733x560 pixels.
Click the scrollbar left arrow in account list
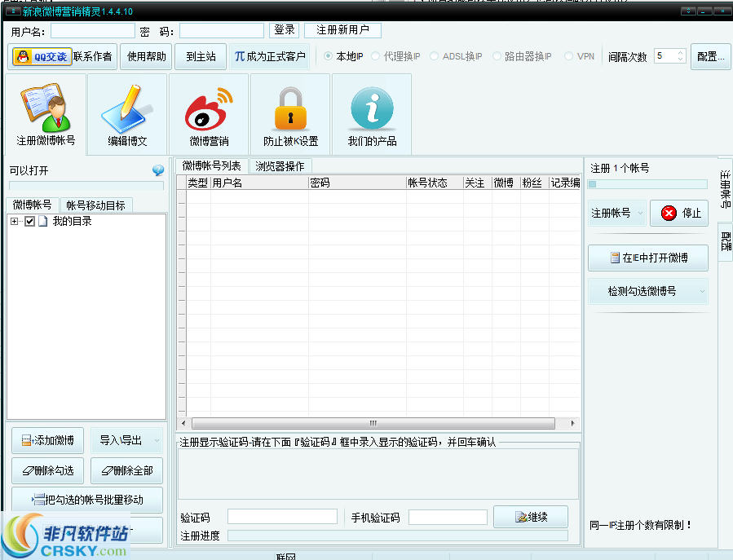pos(183,424)
